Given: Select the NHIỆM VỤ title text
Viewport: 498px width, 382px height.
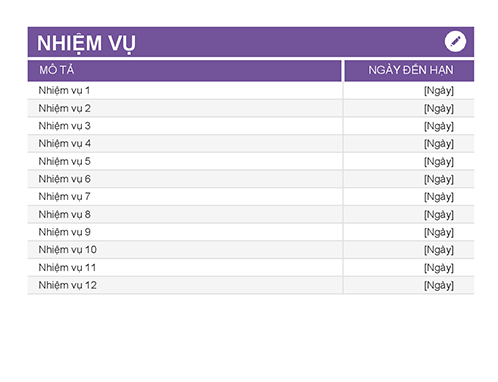Looking at the screenshot, I should click(x=86, y=43).
